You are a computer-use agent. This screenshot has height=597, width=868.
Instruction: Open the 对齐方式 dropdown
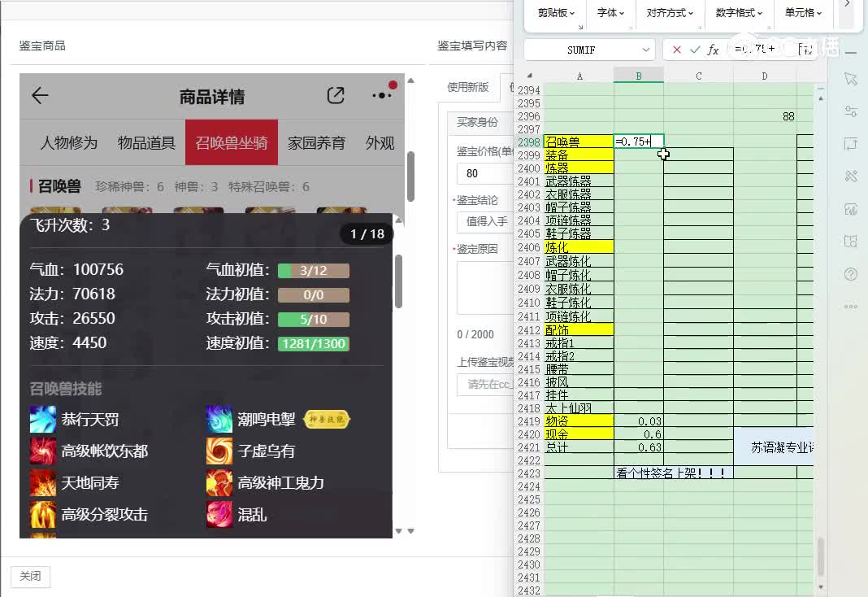click(x=670, y=12)
